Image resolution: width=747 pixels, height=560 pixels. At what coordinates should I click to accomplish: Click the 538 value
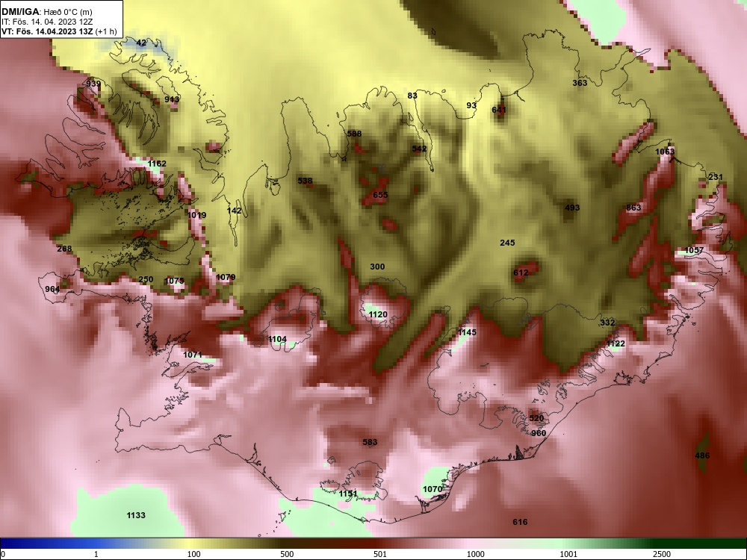pos(305,181)
